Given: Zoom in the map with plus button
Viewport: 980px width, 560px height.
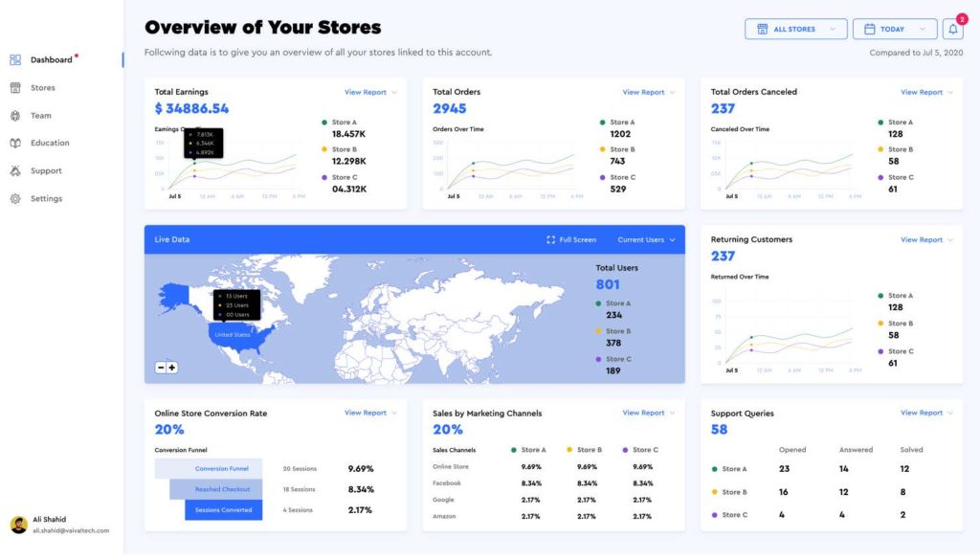Looking at the screenshot, I should [x=172, y=368].
